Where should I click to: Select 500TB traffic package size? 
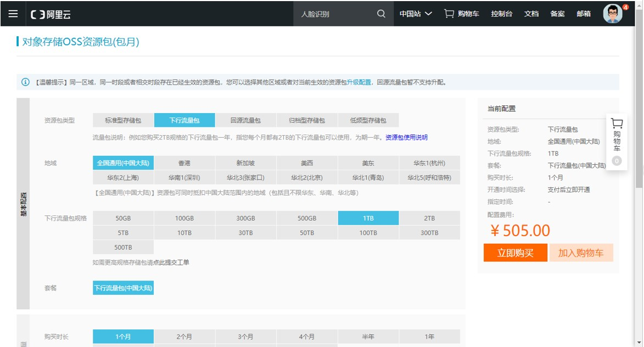click(123, 247)
